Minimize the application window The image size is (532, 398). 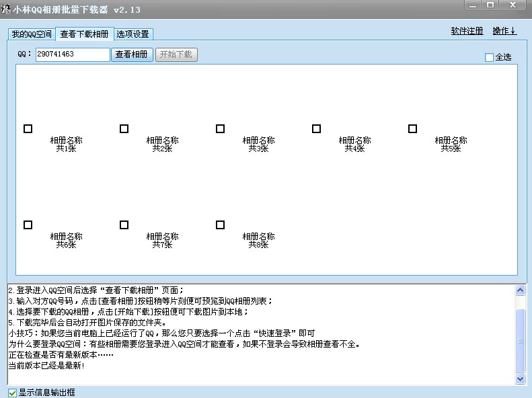(473, 5)
